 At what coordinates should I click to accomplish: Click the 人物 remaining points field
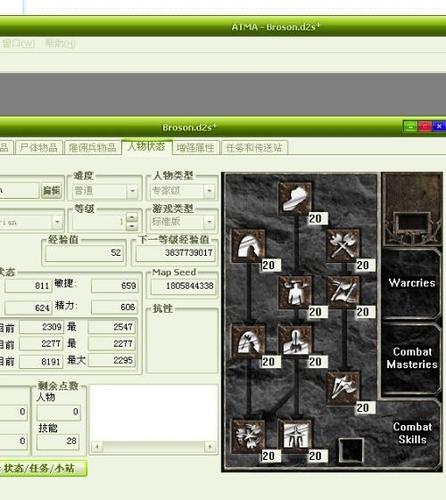click(x=58, y=412)
